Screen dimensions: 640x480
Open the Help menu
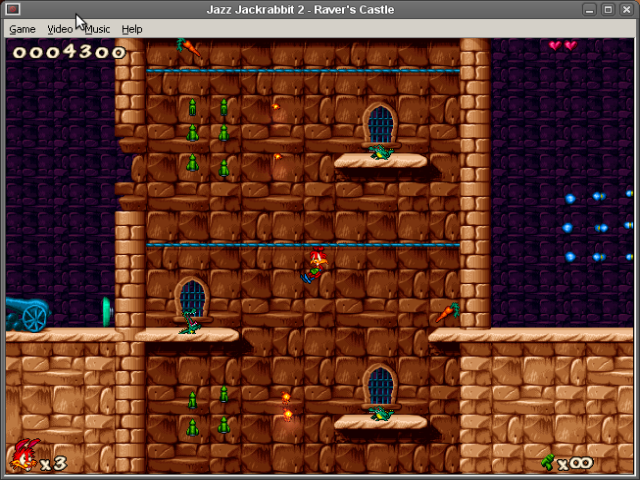point(132,29)
